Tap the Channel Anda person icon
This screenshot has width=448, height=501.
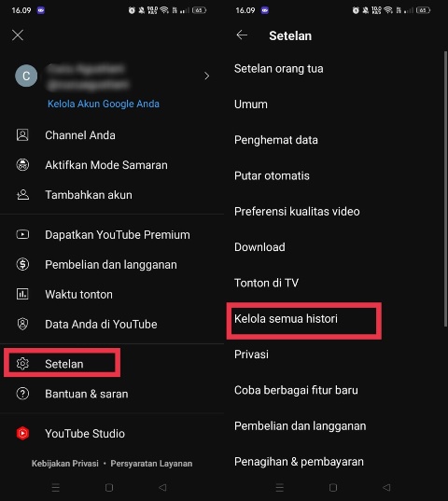coord(22,135)
